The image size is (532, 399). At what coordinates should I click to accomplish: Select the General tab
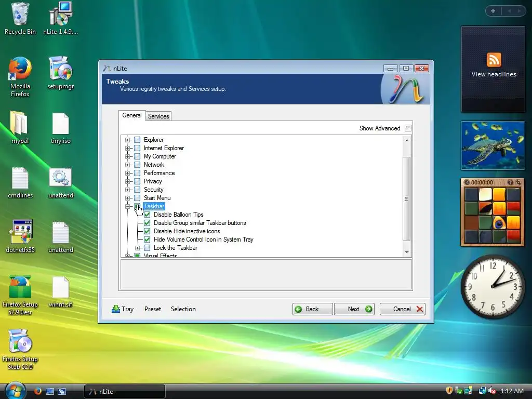pyautogui.click(x=132, y=115)
